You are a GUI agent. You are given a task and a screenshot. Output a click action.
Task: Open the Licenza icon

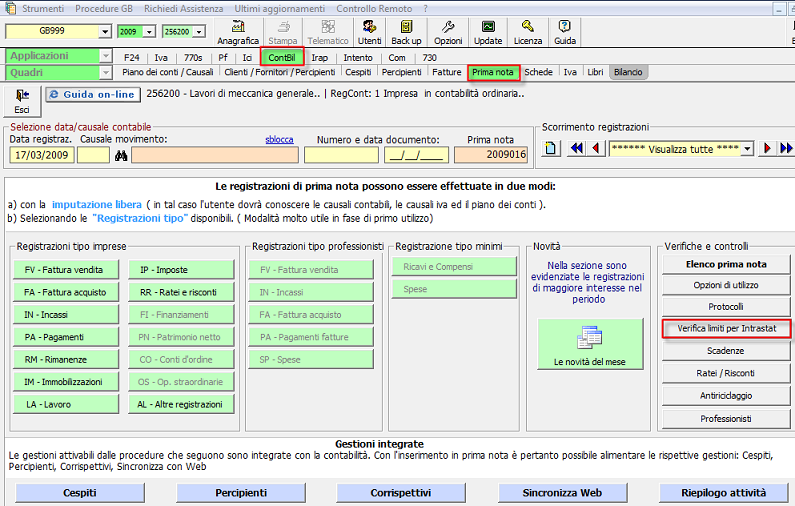(528, 31)
